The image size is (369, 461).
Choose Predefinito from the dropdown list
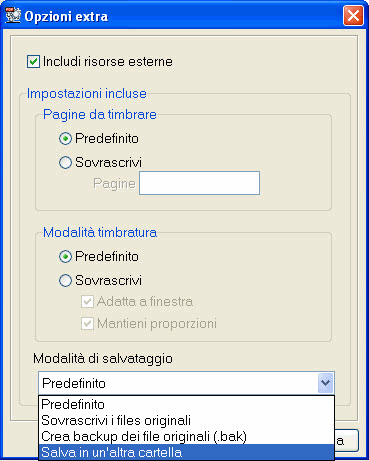click(x=186, y=404)
